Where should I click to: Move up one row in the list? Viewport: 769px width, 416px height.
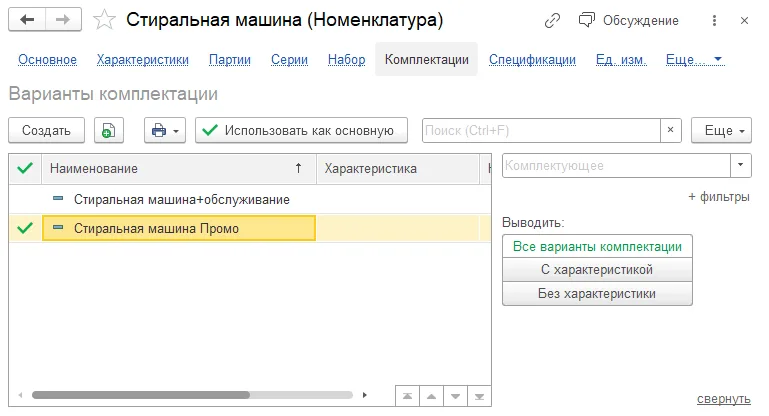(432, 396)
